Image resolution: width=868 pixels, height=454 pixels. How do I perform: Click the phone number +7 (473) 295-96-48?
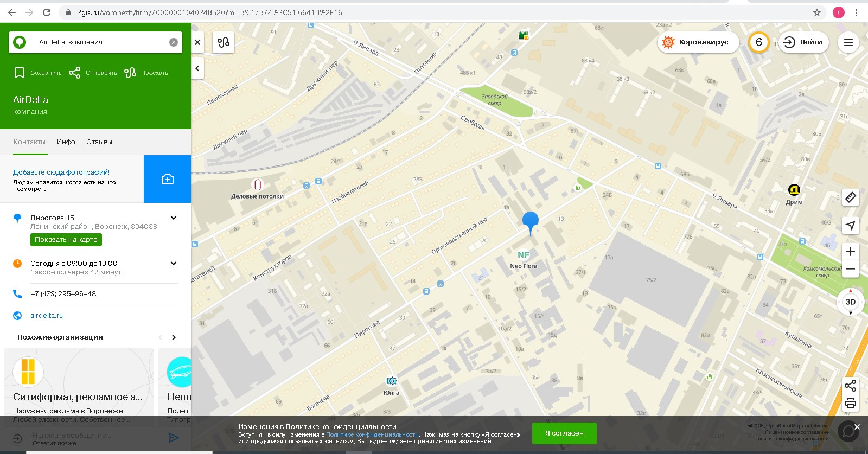click(x=63, y=294)
